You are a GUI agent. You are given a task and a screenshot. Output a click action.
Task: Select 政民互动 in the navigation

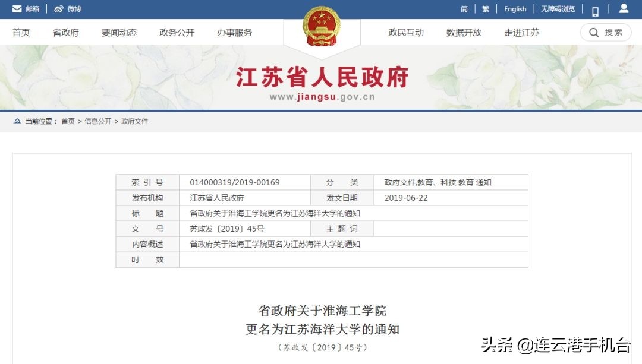(x=407, y=33)
